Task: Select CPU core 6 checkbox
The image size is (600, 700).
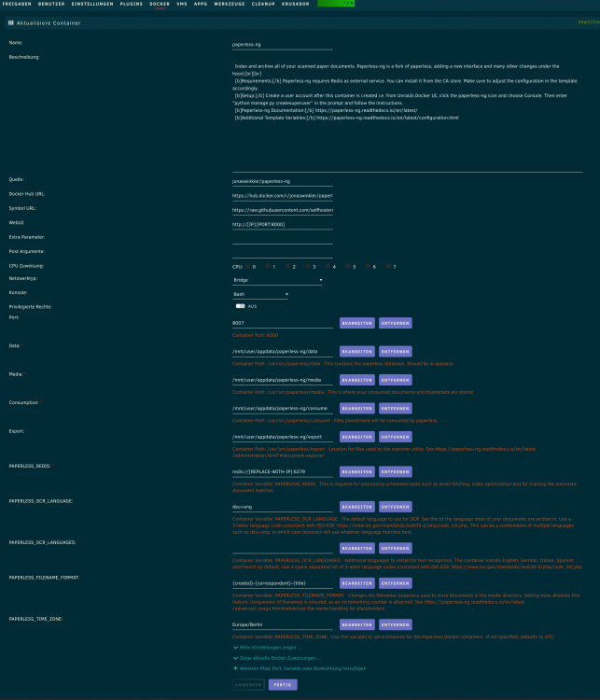Action: [368, 266]
